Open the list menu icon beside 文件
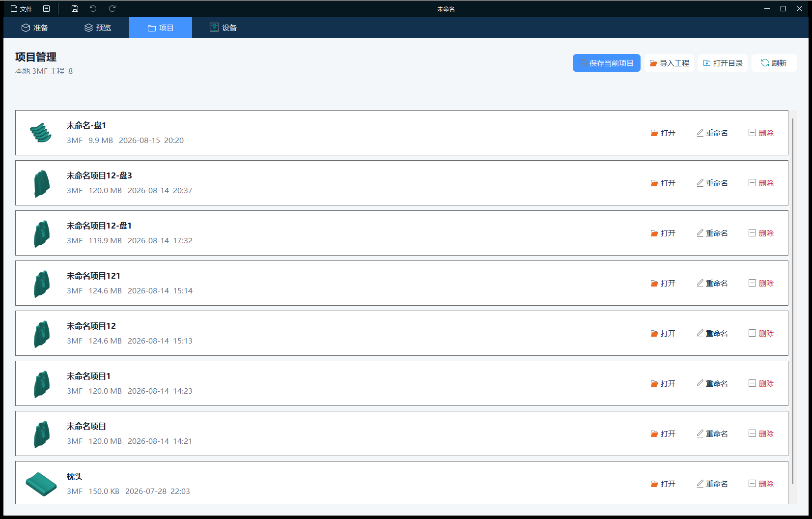This screenshot has height=519, width=812. [46, 8]
